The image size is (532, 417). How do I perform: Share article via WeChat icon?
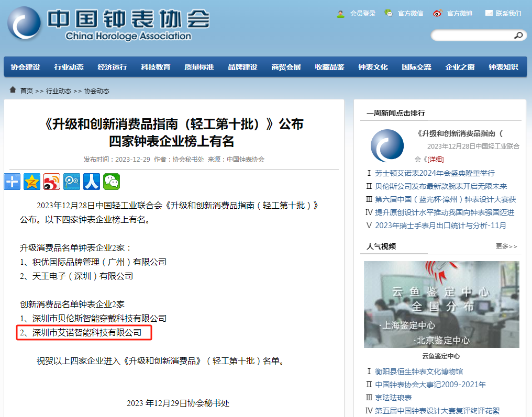[x=111, y=182]
